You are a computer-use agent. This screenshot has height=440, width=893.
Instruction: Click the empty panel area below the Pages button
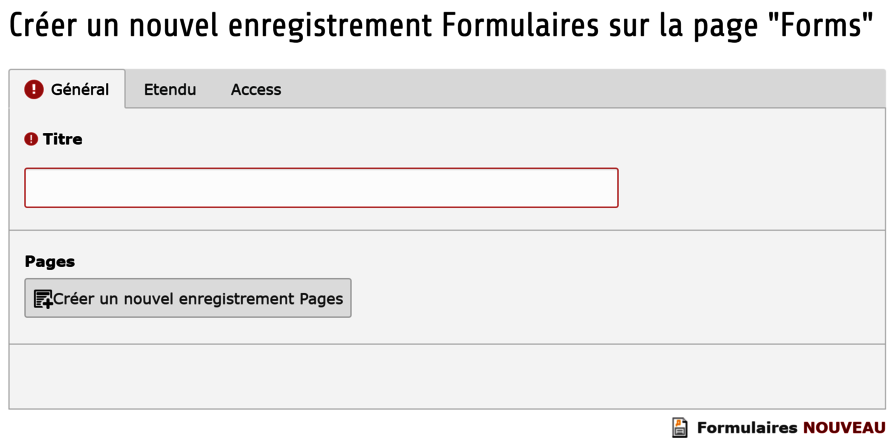pyautogui.click(x=447, y=376)
